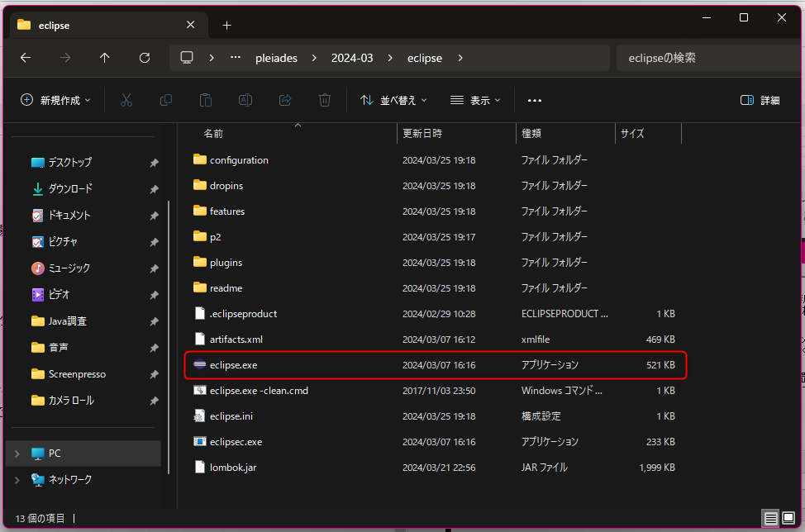Expand the ネットワーク tree node
Image resolution: width=805 pixels, height=532 pixels.
tap(17, 480)
